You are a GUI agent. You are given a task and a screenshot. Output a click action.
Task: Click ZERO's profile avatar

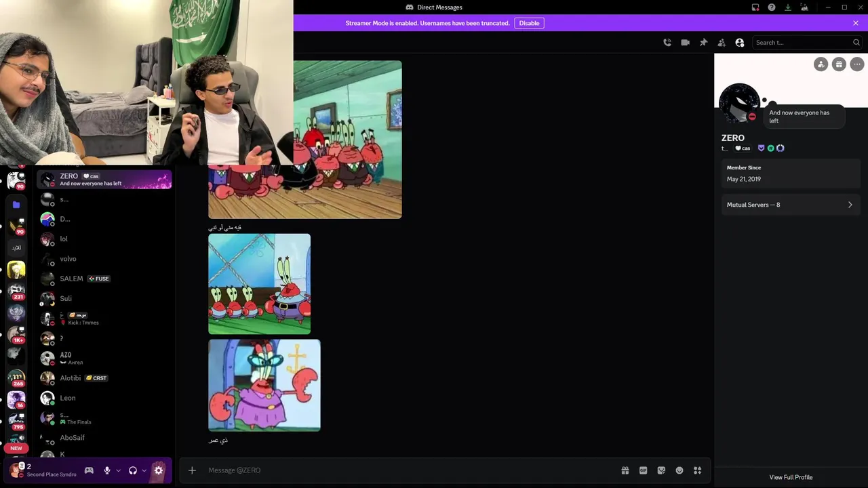(x=739, y=103)
